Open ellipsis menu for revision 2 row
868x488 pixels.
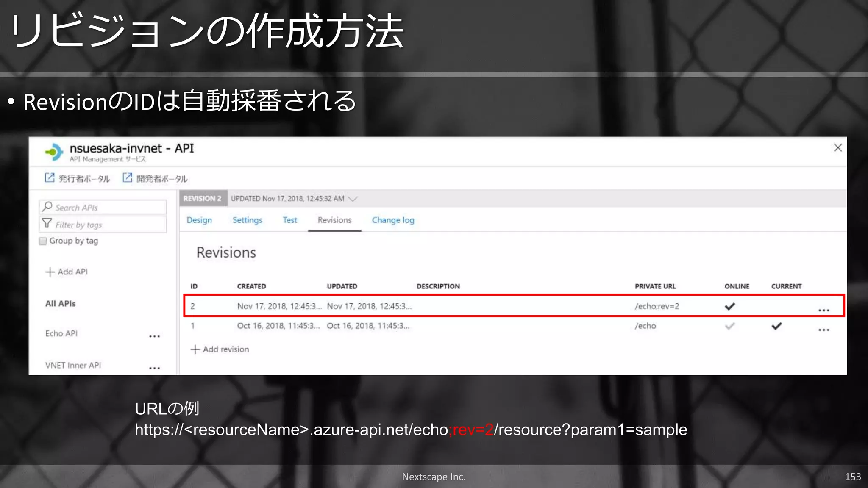click(x=824, y=310)
